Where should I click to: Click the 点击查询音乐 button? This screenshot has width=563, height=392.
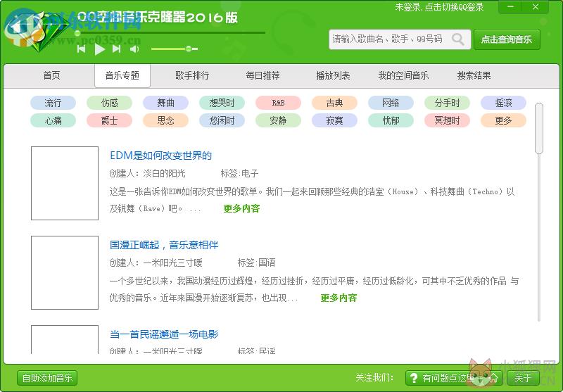[507, 39]
